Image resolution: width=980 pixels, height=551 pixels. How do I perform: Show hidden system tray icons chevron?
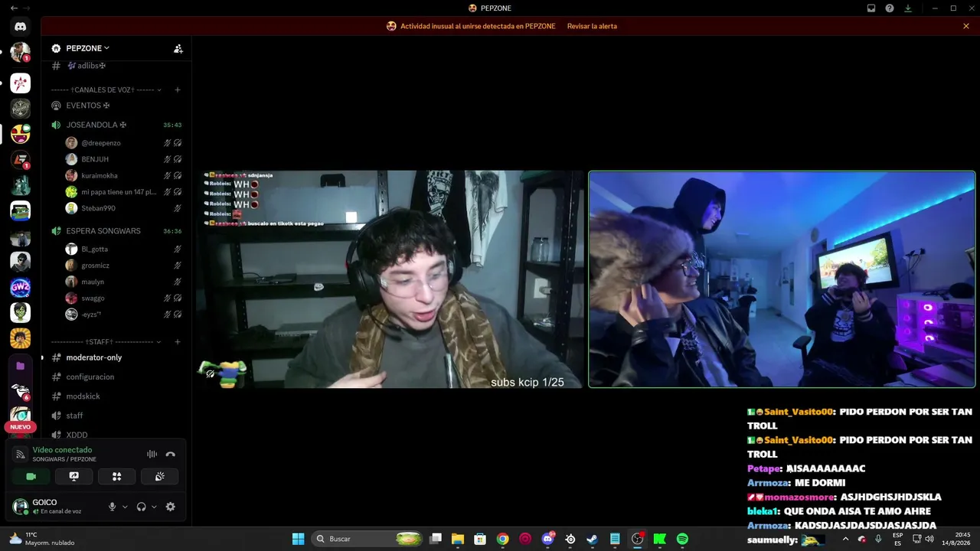pyautogui.click(x=845, y=539)
